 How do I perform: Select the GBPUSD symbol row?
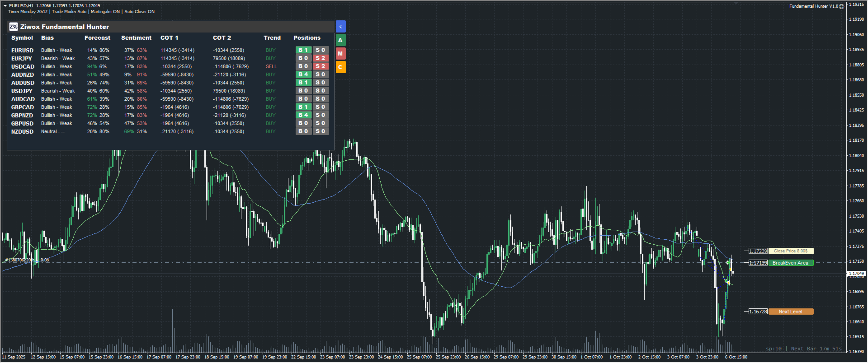(22, 124)
